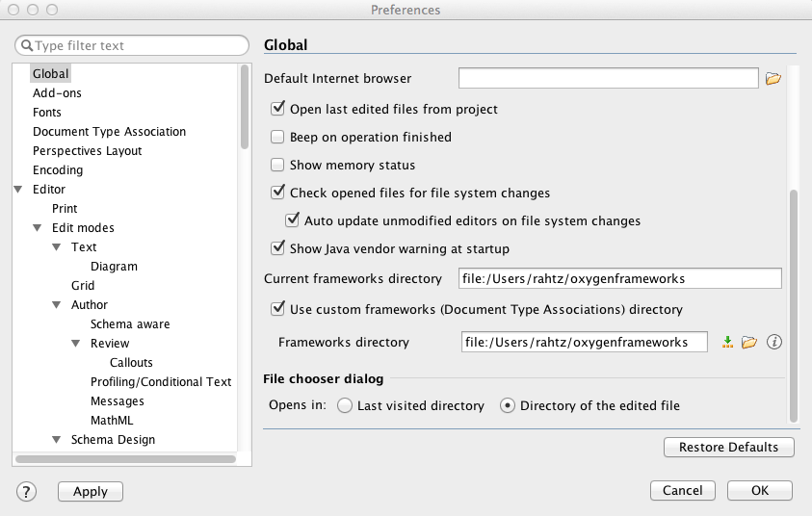
Task: Open the help question mark button
Action: [x=26, y=491]
